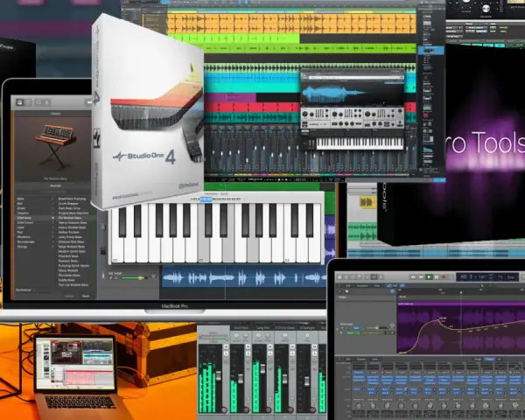Expand the Brass category arrow in the Library
Screen dimensions: 525x420
52,208
